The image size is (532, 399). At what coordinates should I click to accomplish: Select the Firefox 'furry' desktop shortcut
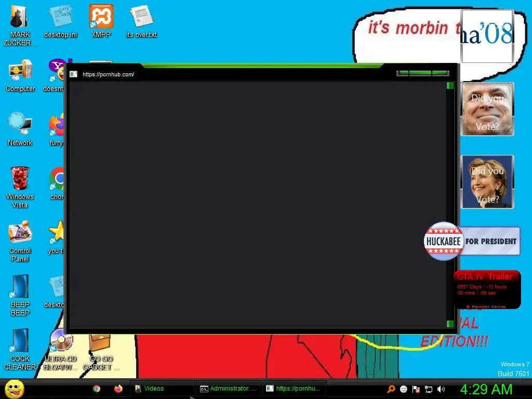coord(56,129)
